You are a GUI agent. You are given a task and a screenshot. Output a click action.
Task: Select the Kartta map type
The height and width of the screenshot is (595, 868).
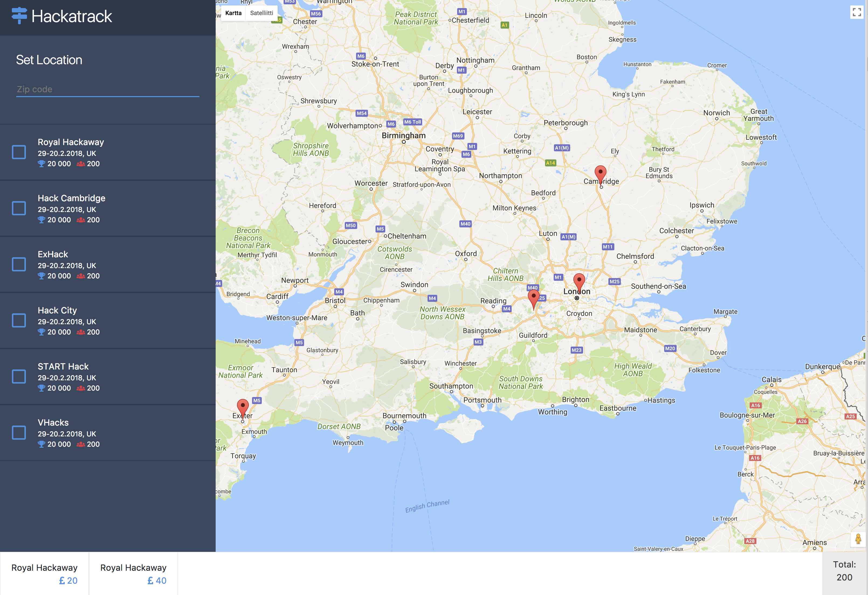coord(233,13)
